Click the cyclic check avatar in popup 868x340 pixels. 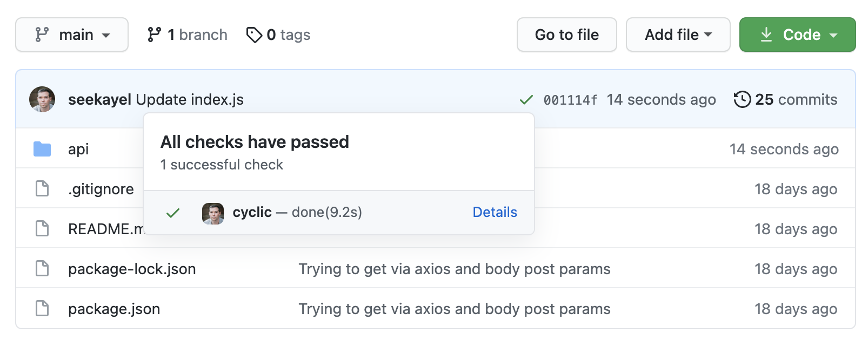tap(213, 214)
